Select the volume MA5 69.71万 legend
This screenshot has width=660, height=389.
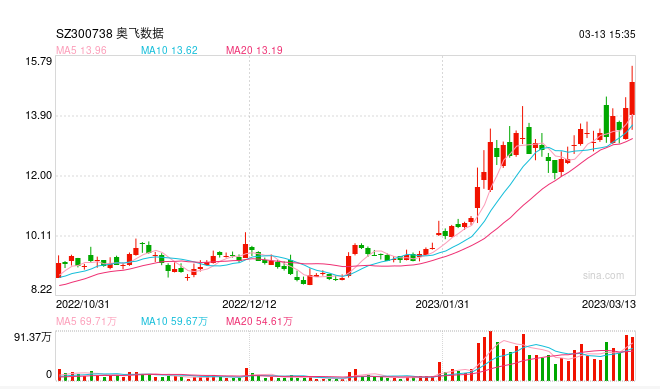click(x=86, y=321)
